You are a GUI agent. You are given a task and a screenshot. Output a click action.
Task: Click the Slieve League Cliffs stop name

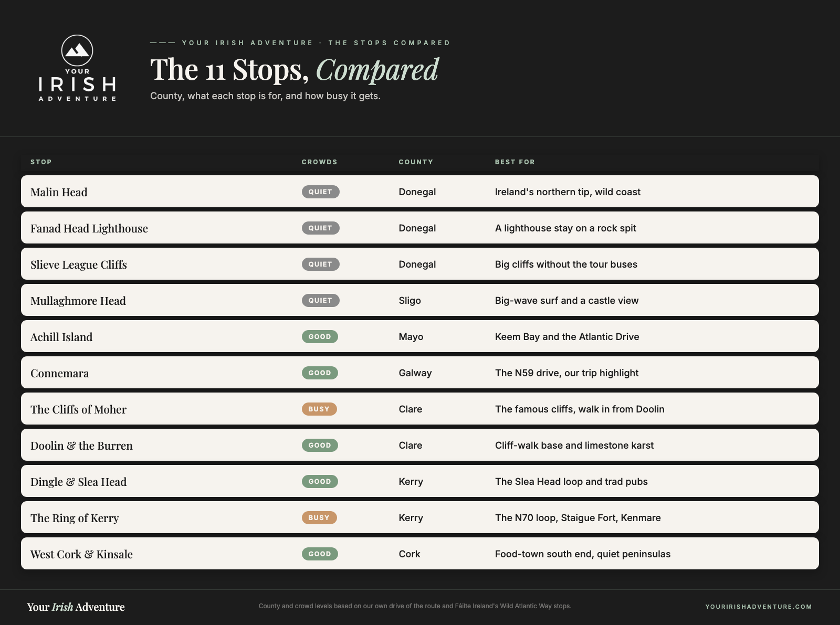click(79, 264)
